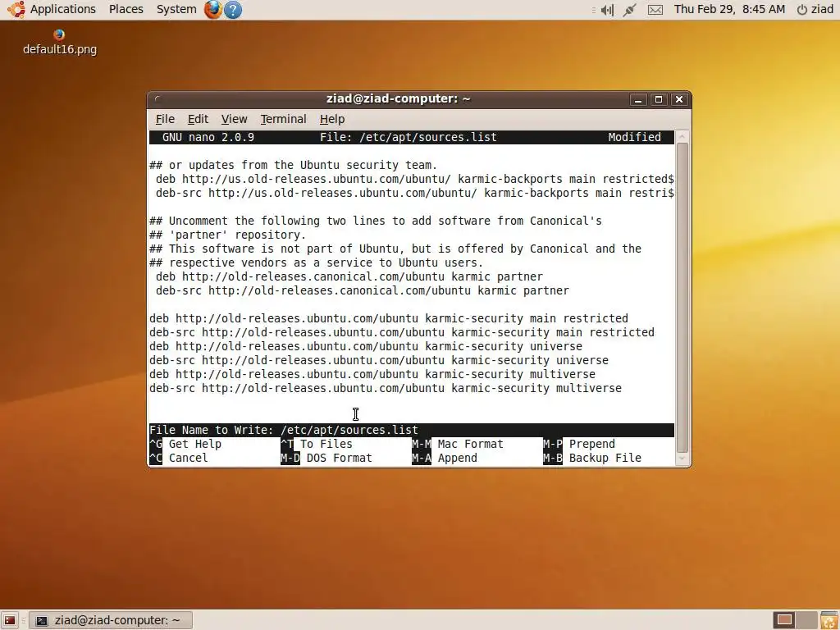Screen dimensions: 840x630
Task: Maximize the terminal window
Action: click(x=659, y=99)
